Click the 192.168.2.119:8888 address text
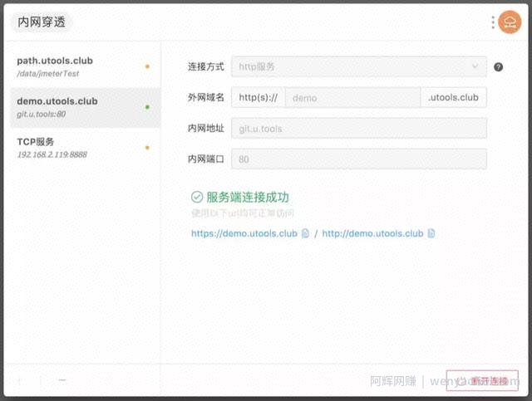Viewport: 532px width, 401px height. click(52, 154)
